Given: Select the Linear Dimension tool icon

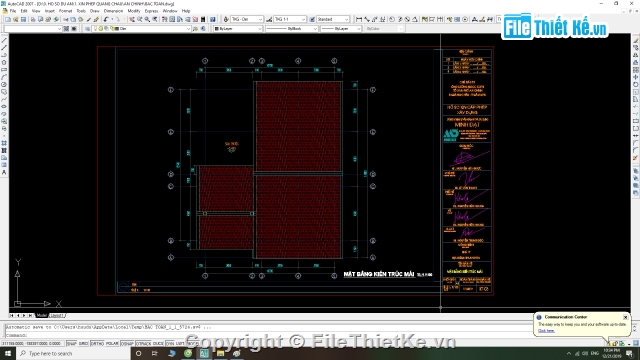Looking at the screenshot, I should pos(359,19).
